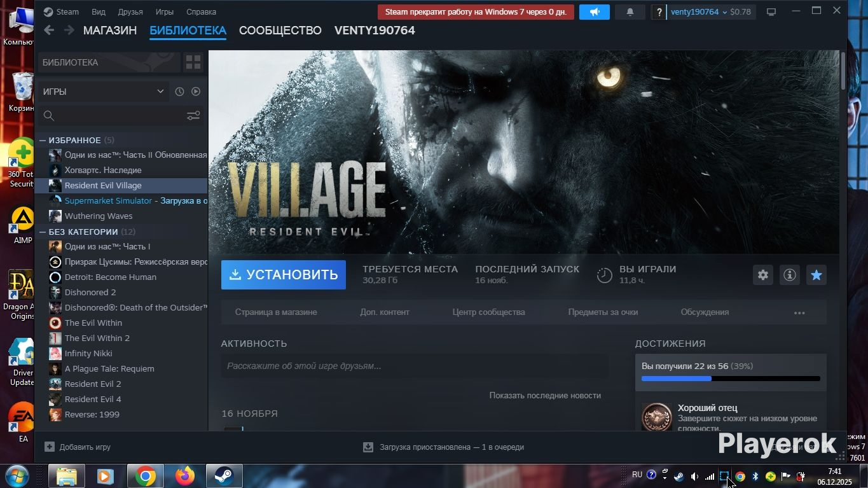Open Firefox from the taskbar
868x488 pixels.
coord(184,476)
